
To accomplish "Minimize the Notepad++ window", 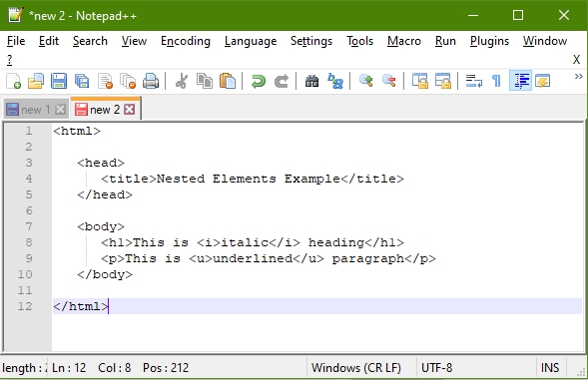I will tap(473, 15).
